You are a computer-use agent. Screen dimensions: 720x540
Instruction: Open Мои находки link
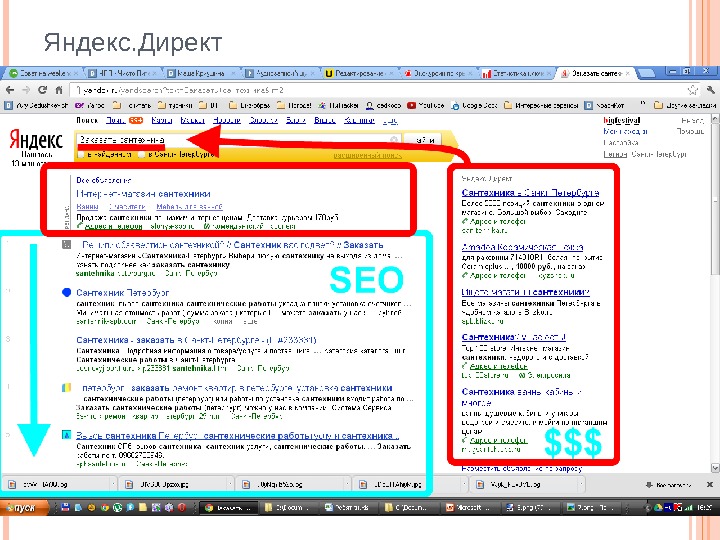pyautogui.click(x=625, y=131)
